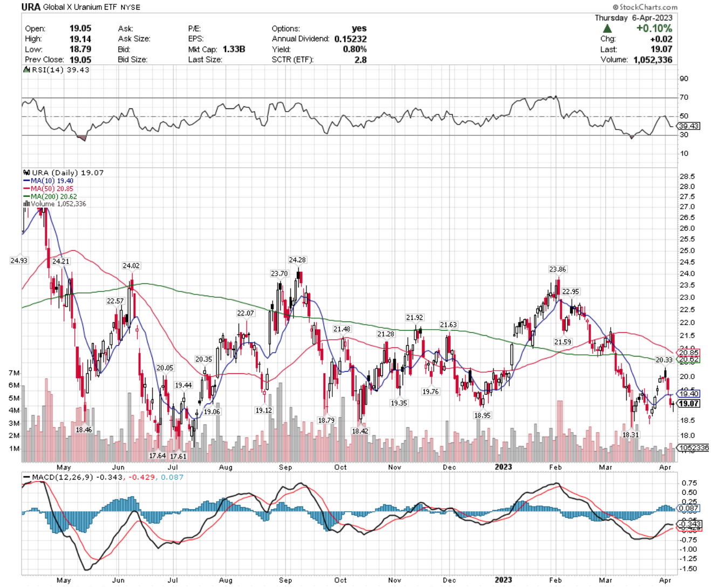
Task: Click the black MACD legend line marker
Action: [x=26, y=477]
